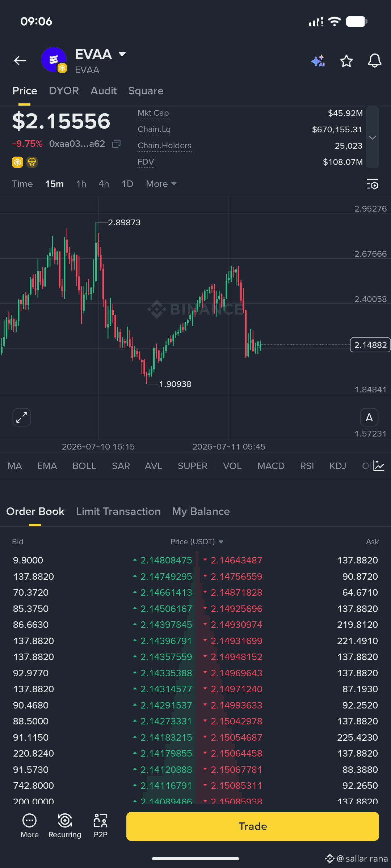The image size is (391, 868).
Task: Open indicator chart icon at row end
Action: tap(379, 466)
